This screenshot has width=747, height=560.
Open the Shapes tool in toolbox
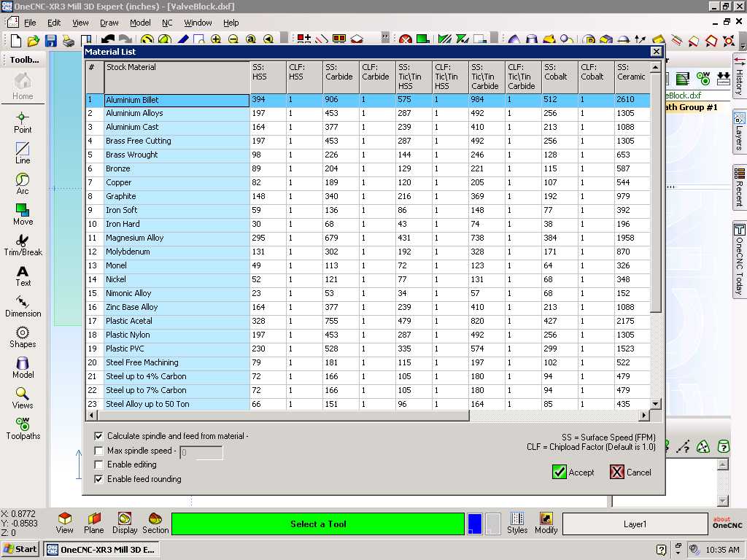coord(23,337)
